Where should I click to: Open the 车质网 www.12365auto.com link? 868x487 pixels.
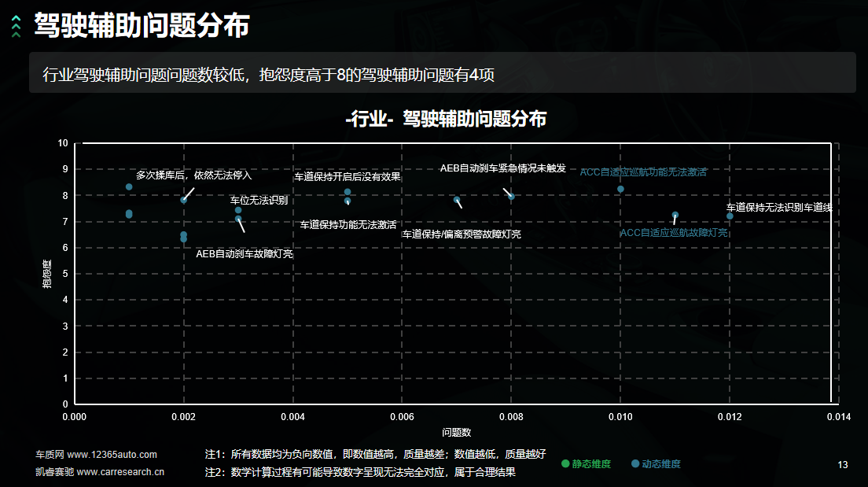point(96,455)
